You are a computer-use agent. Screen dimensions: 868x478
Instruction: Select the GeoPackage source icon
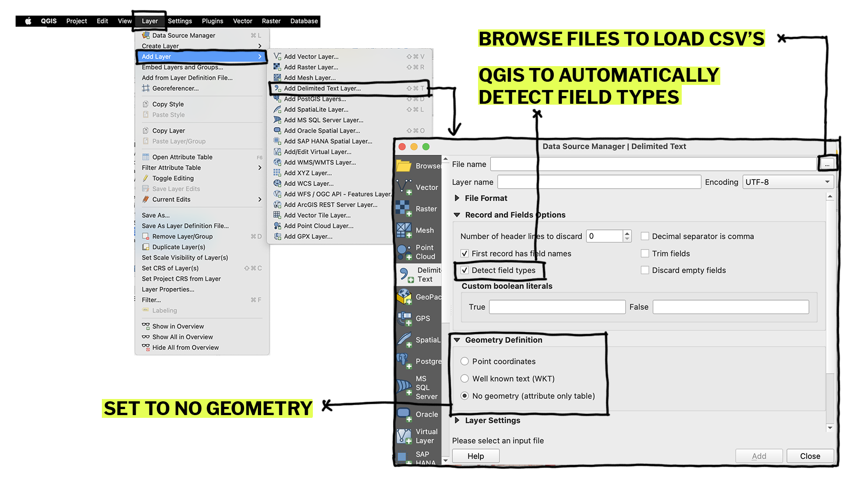click(404, 297)
